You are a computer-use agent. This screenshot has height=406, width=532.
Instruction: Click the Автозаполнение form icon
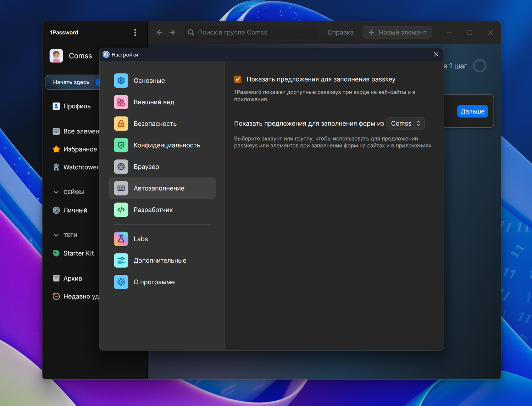pyautogui.click(x=121, y=188)
